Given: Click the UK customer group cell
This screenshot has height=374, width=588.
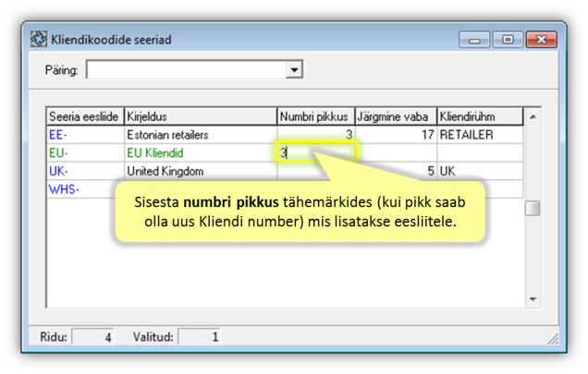Looking at the screenshot, I should (x=480, y=171).
